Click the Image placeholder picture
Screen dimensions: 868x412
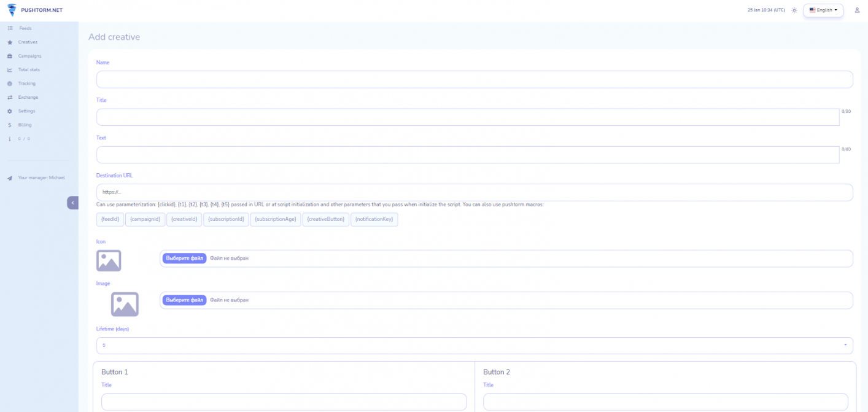tap(125, 305)
